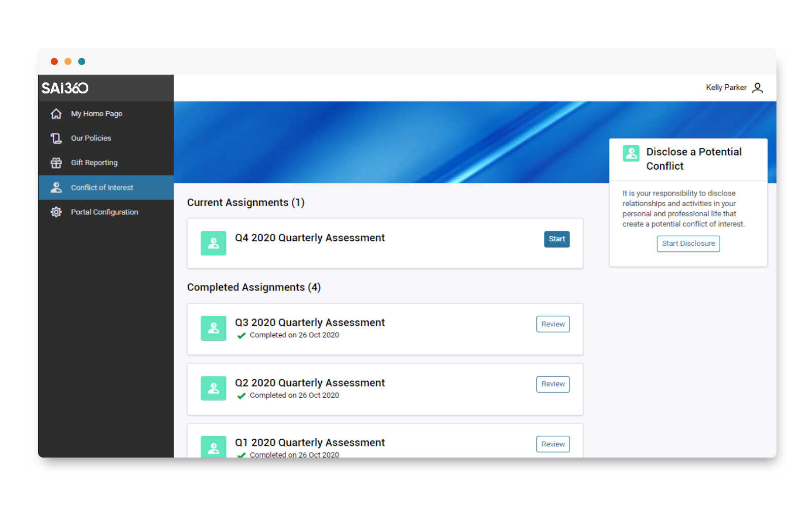The width and height of the screenshot is (812, 519).
Task: Select Conflict of Interest in the sidebar
Action: pos(102,187)
